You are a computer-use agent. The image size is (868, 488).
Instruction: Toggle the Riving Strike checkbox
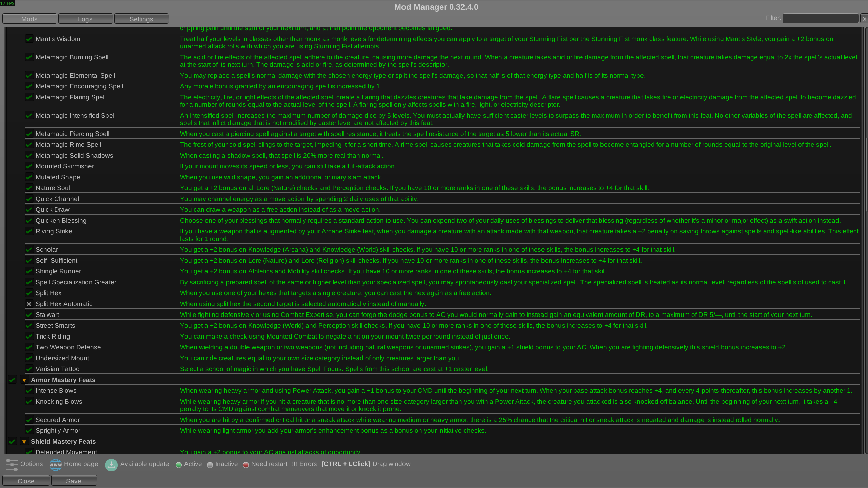(x=29, y=231)
